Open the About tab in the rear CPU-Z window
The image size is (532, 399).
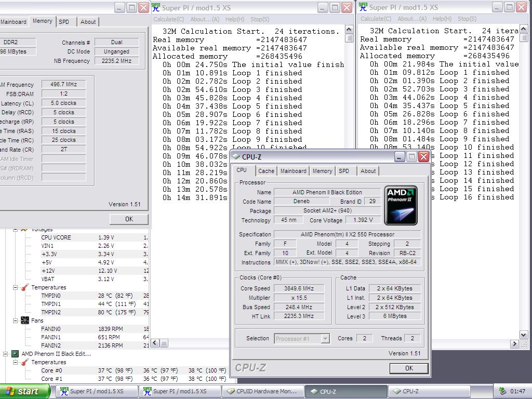88,22
